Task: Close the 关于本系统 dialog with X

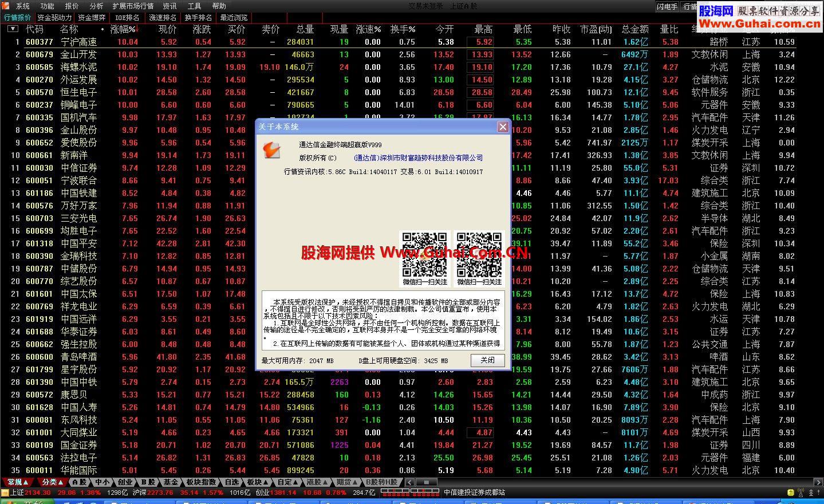Action: 502,127
